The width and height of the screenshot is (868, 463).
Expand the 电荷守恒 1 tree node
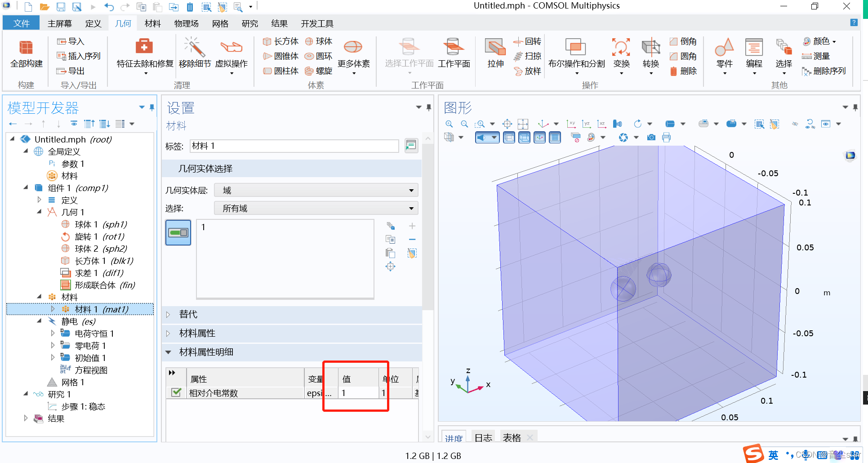(x=53, y=333)
